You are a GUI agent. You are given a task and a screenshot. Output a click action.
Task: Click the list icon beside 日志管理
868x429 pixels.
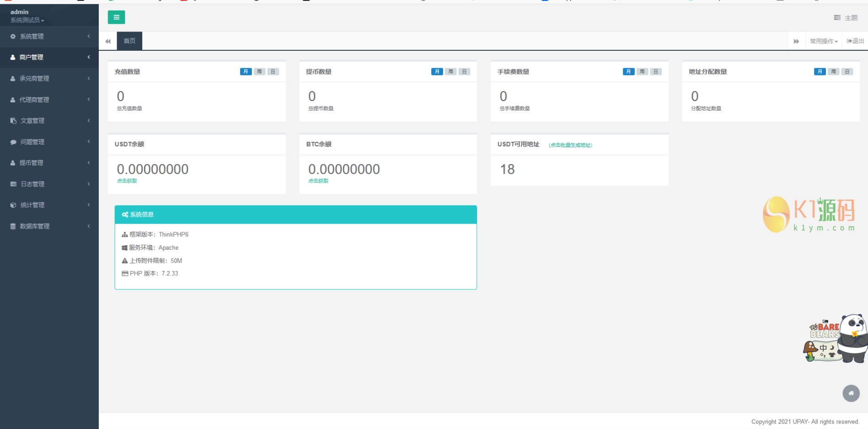13,184
